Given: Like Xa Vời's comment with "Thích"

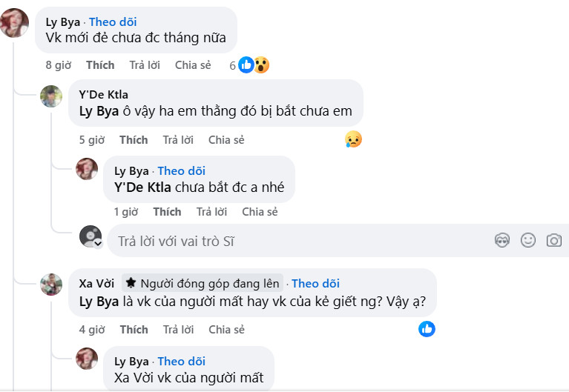Looking at the screenshot, I should pos(134,330).
